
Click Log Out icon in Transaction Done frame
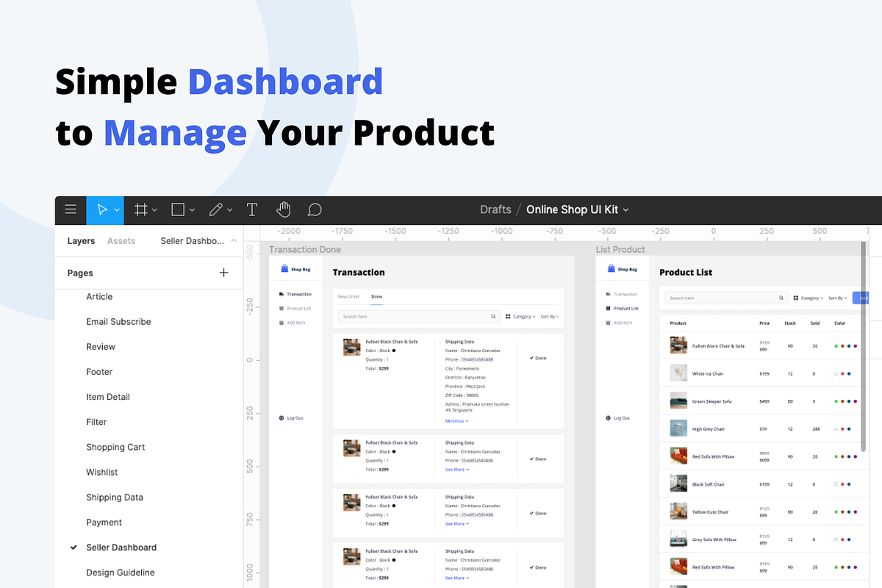(282, 418)
